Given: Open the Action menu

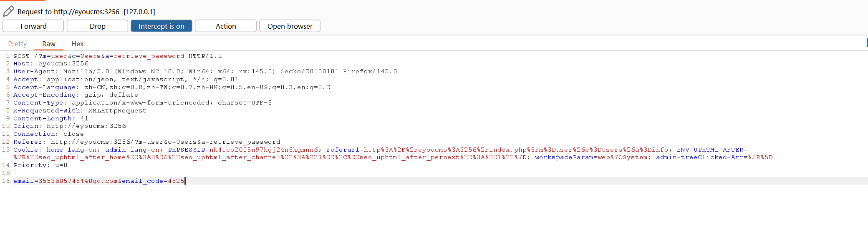Looking at the screenshot, I should coord(226,26).
